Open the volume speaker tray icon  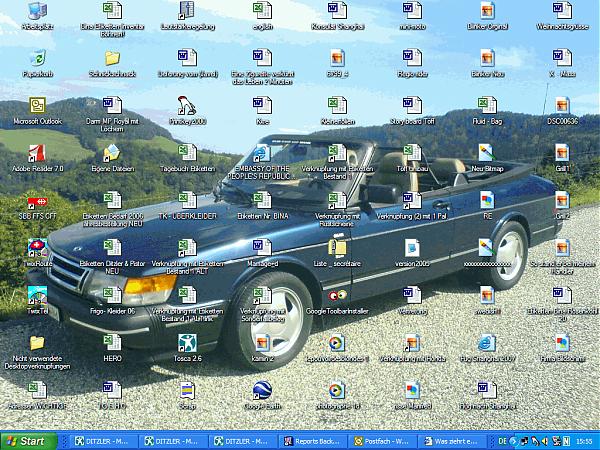click(x=545, y=441)
